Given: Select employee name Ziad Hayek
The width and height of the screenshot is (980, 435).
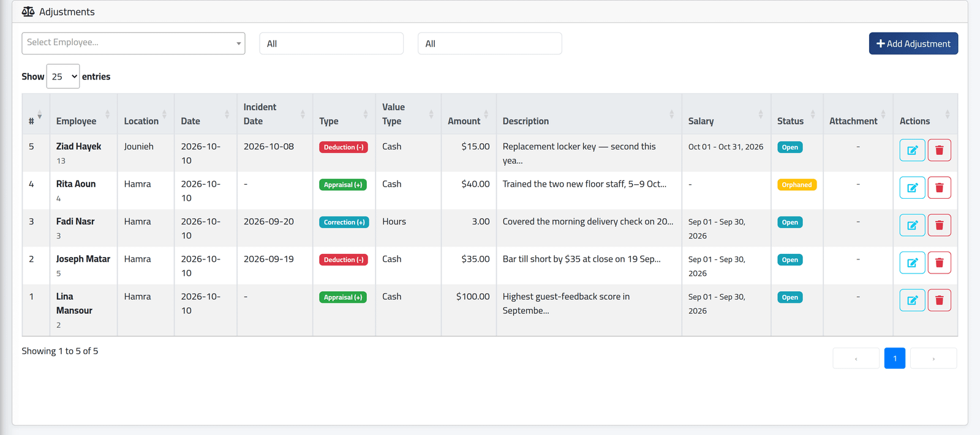Looking at the screenshot, I should (x=78, y=146).
